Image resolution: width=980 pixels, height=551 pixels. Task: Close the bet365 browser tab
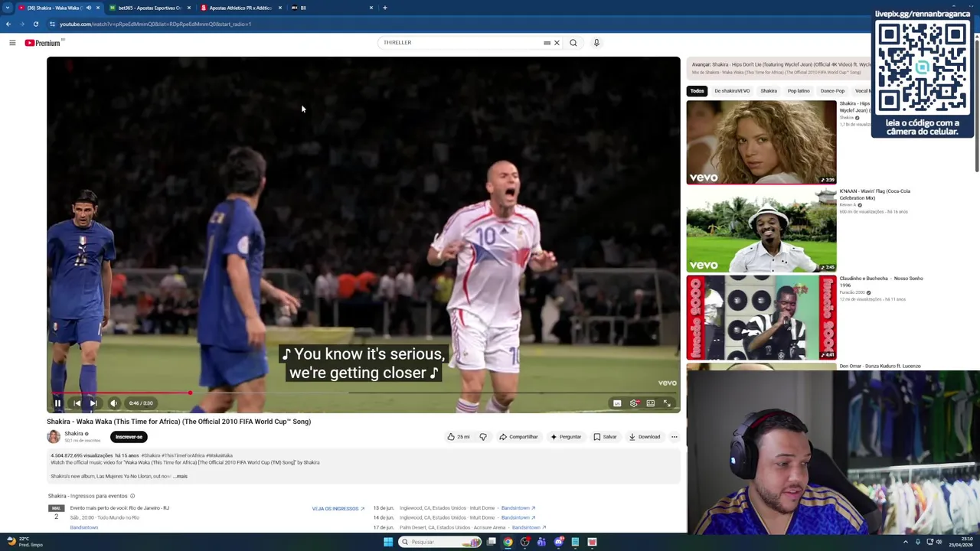[x=189, y=8]
